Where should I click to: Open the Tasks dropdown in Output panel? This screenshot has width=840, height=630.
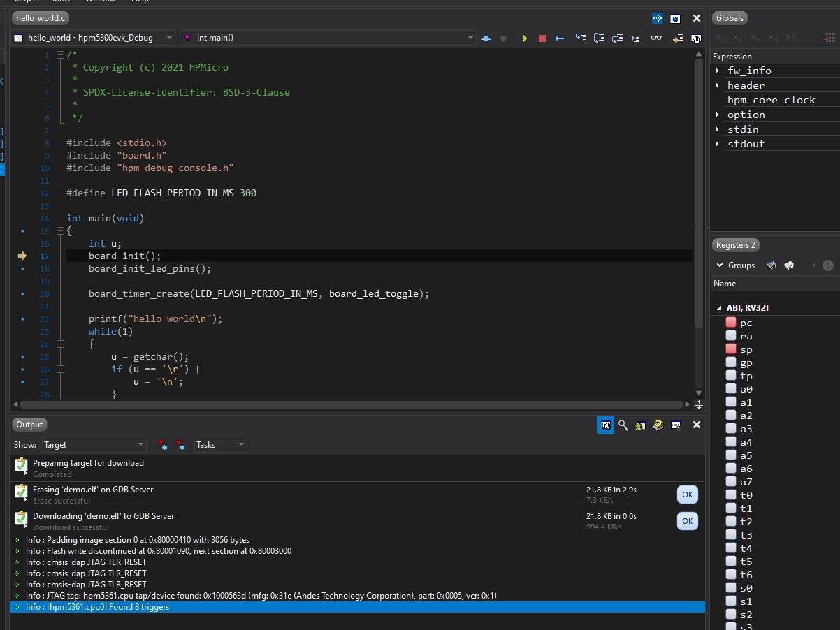pos(220,445)
